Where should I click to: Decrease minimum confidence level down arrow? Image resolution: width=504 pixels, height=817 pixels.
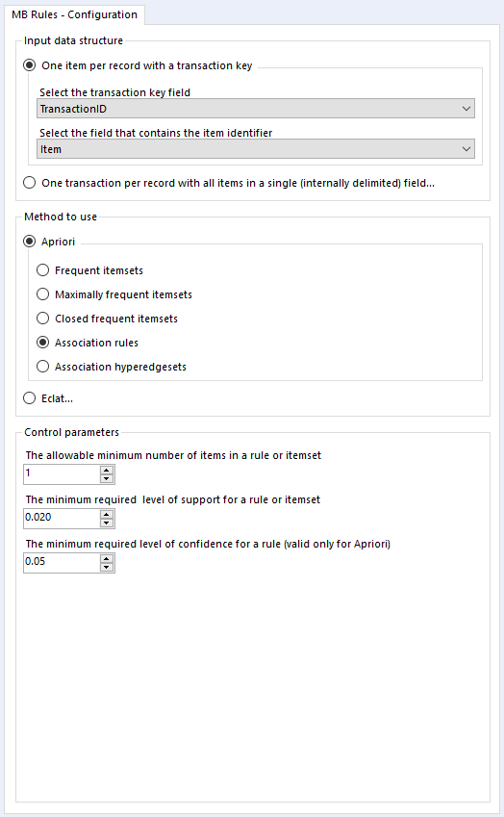coord(107,567)
